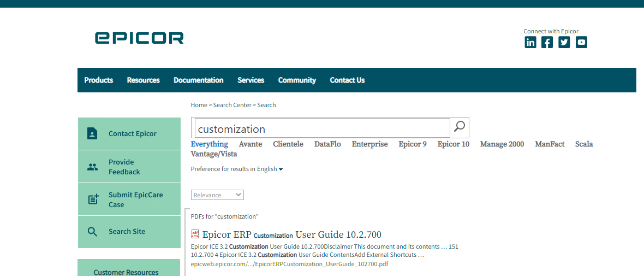Click the Connect with Epicor text
The width and height of the screenshot is (644, 276).
(551, 31)
